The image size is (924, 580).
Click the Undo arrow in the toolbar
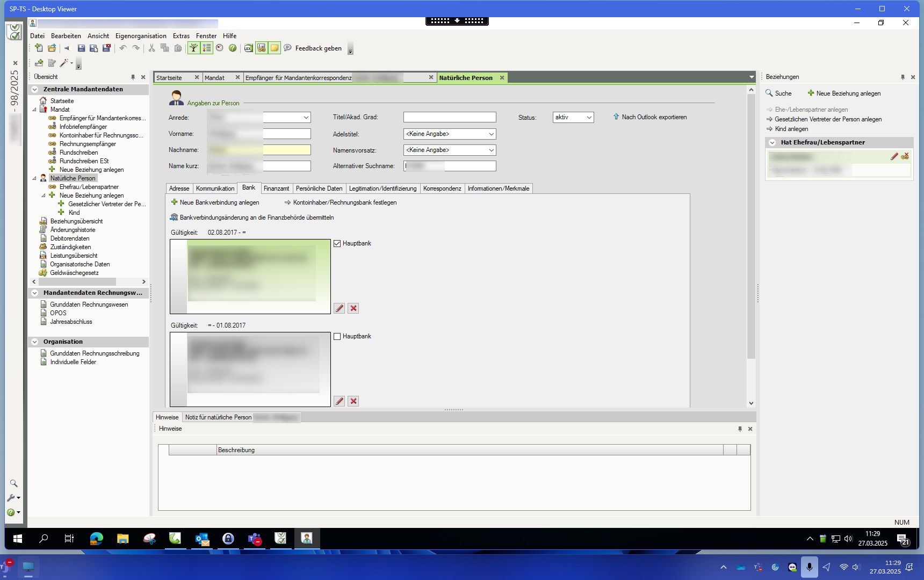point(123,48)
